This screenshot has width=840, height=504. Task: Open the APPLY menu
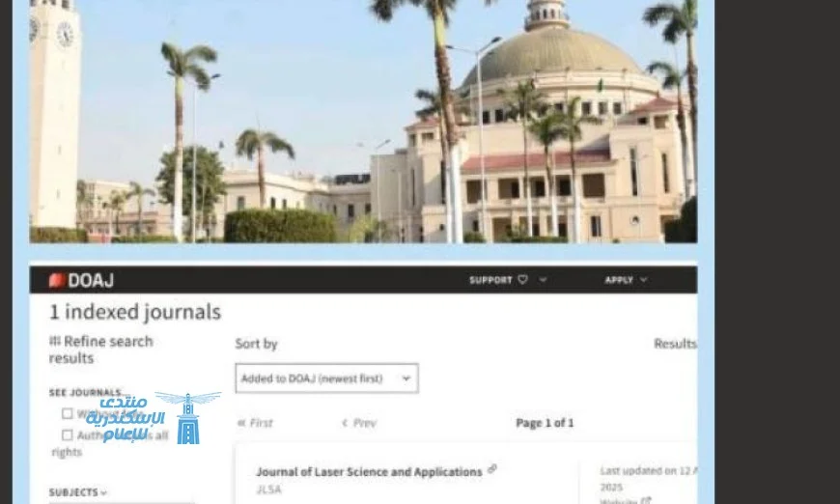point(619,280)
